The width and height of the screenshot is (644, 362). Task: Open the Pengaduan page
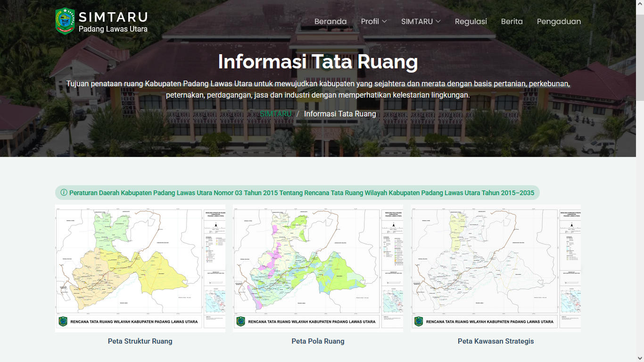[x=559, y=22]
